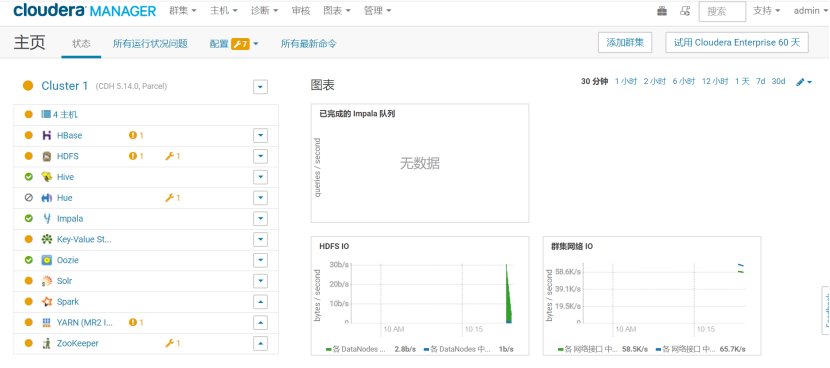830x368 pixels.
Task: Open the briefcase parcels icon
Action: click(x=662, y=11)
